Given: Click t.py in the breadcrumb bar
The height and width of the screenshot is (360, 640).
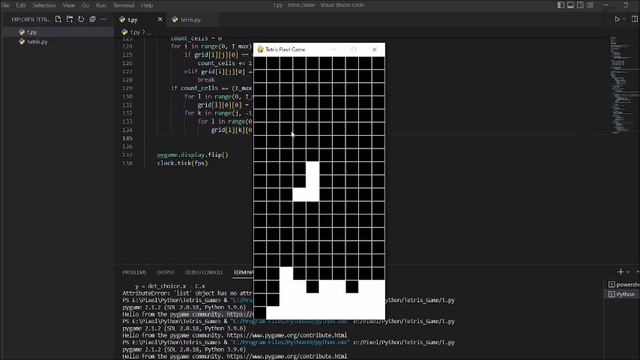Looking at the screenshot, I should point(135,32).
